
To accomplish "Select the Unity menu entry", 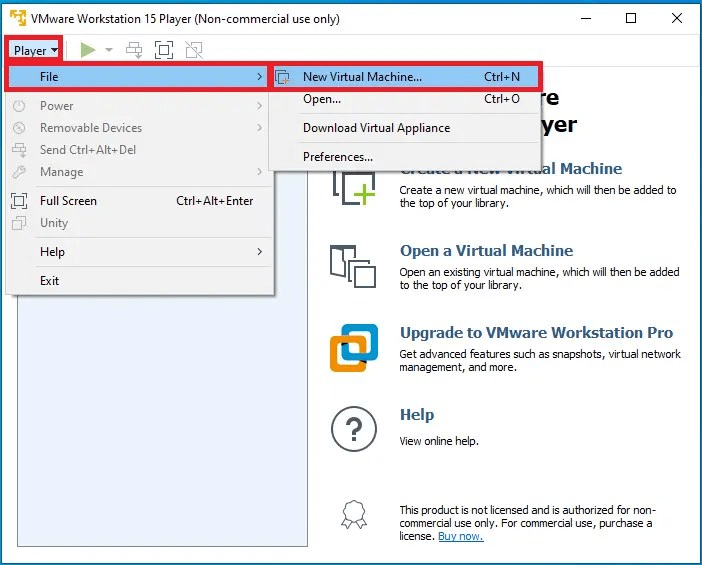I will coord(138,223).
